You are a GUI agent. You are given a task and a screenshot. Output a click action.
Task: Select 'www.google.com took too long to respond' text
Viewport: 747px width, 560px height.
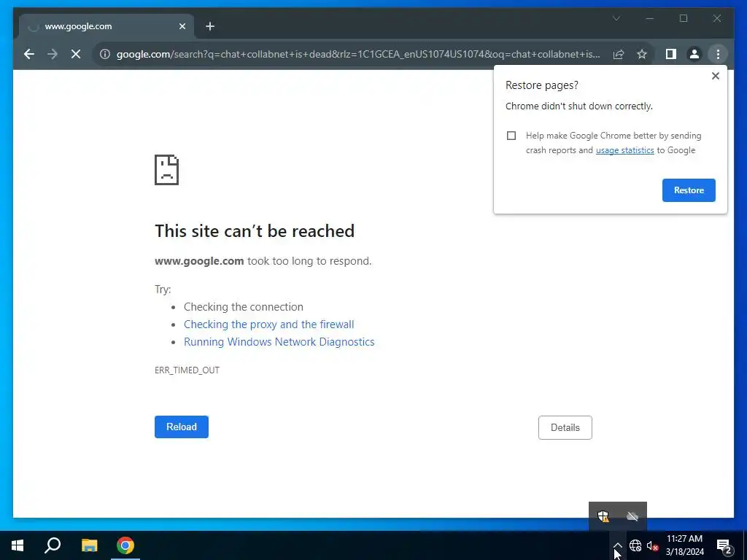pyautogui.click(x=263, y=261)
